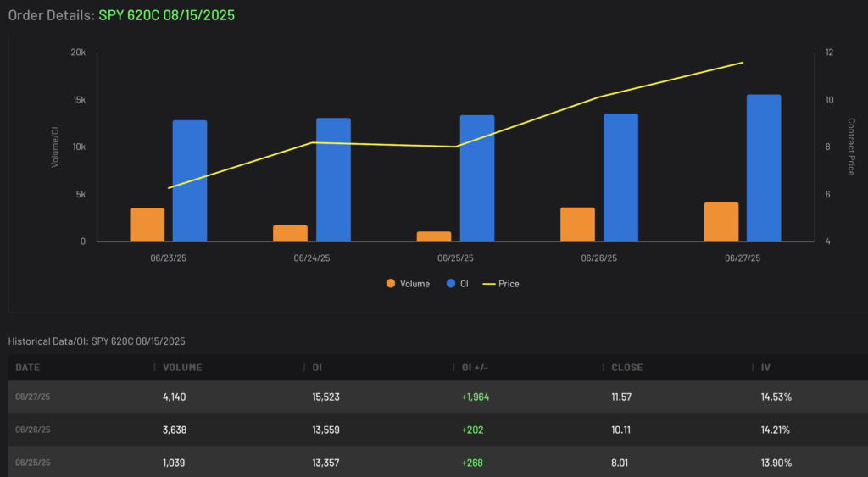
Task: Click OI change +1,964
Action: [476, 397]
